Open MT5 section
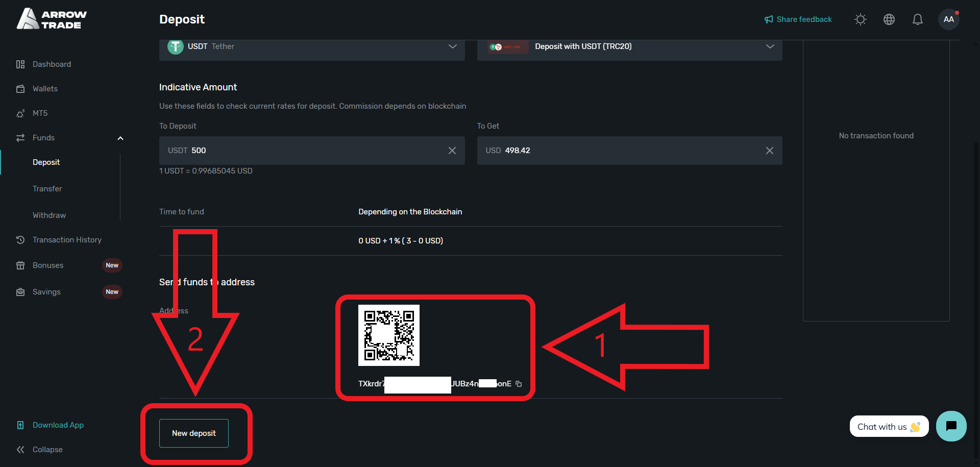This screenshot has height=467, width=980. pos(40,113)
